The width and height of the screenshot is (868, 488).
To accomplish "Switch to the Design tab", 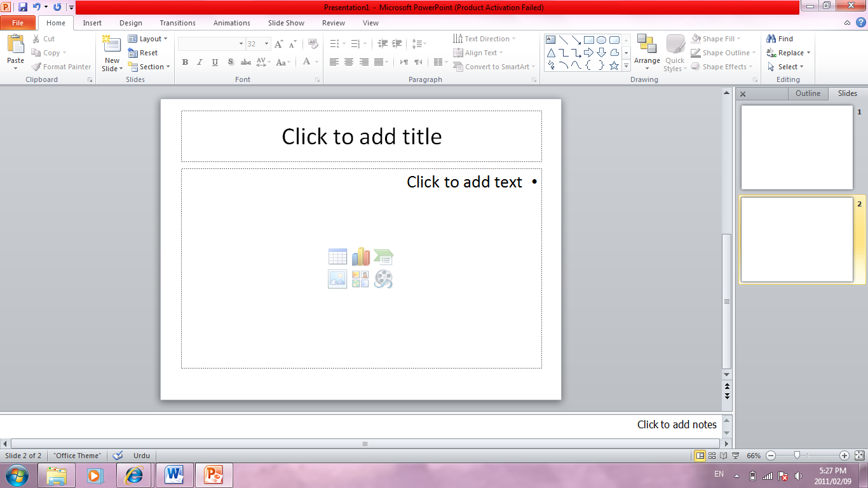I will 131,23.
